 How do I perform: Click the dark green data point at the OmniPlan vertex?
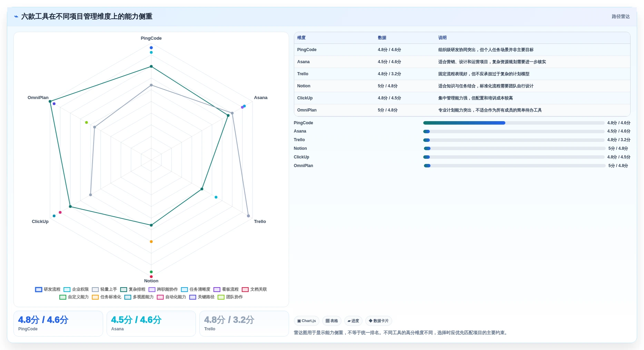coord(50,101)
